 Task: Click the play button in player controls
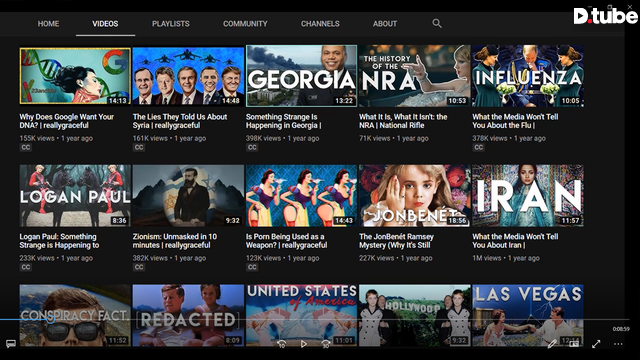(303, 344)
